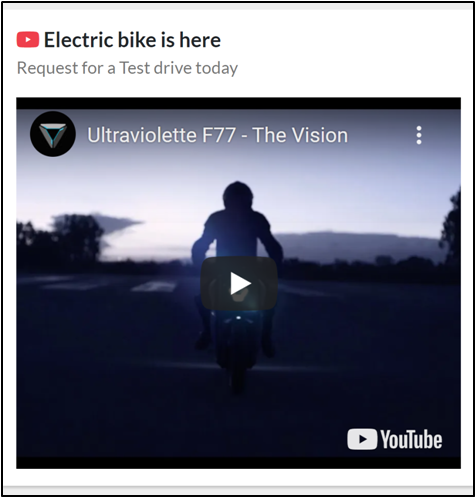Viewport: 476px width, 498px height.
Task: Click the rider's helmet silhouette in thumbnail
Action: [x=238, y=197]
